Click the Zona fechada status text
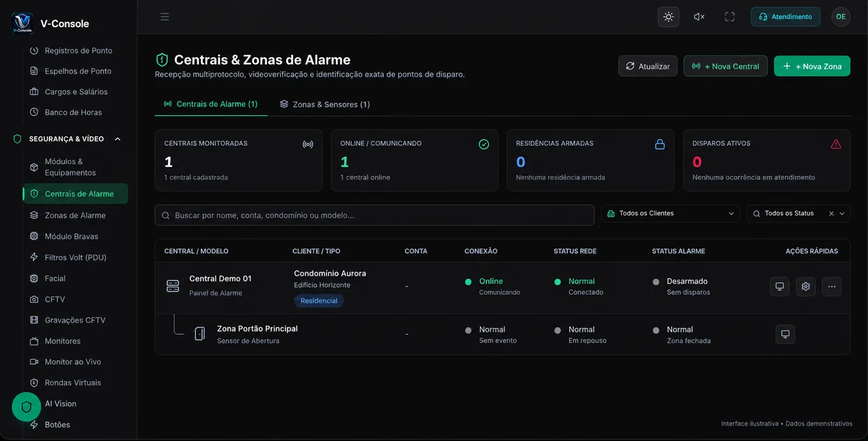The image size is (868, 441). (688, 341)
